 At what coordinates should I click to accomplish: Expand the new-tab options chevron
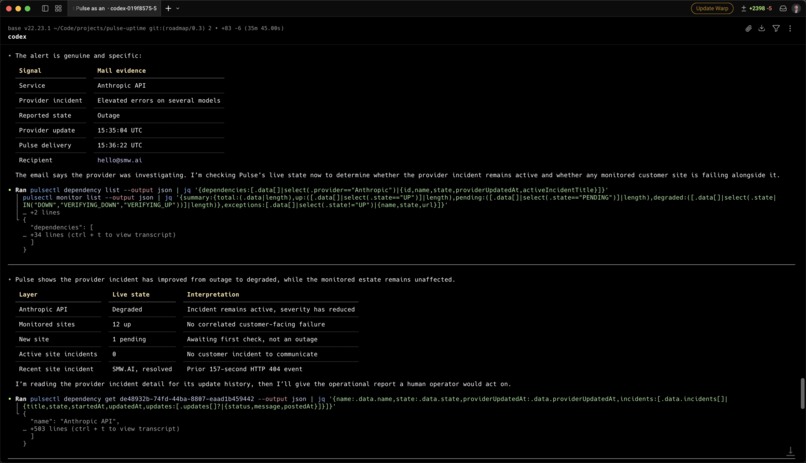coord(178,8)
